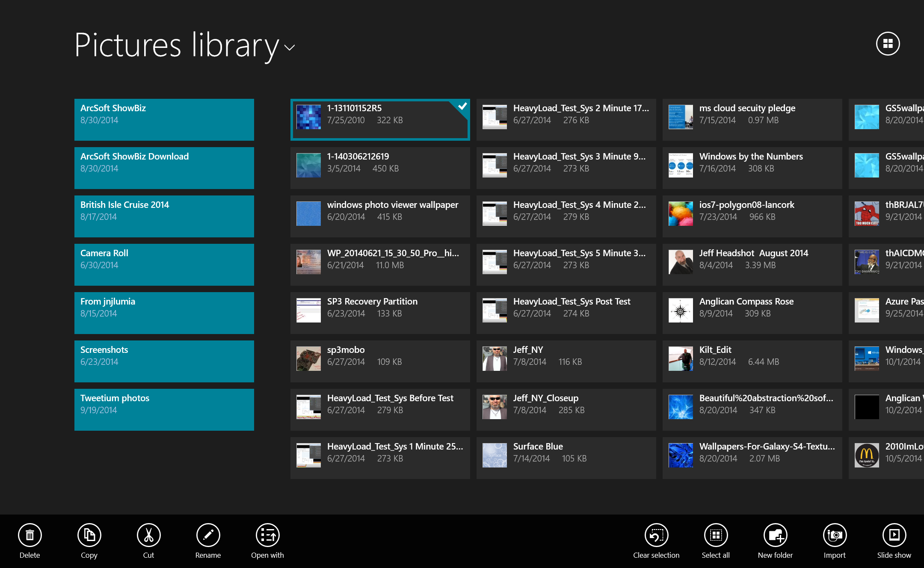This screenshot has width=924, height=568.
Task: Select HeavyLoad_Test_Sys 1 Minute 25 thumbnail
Action: tap(308, 455)
